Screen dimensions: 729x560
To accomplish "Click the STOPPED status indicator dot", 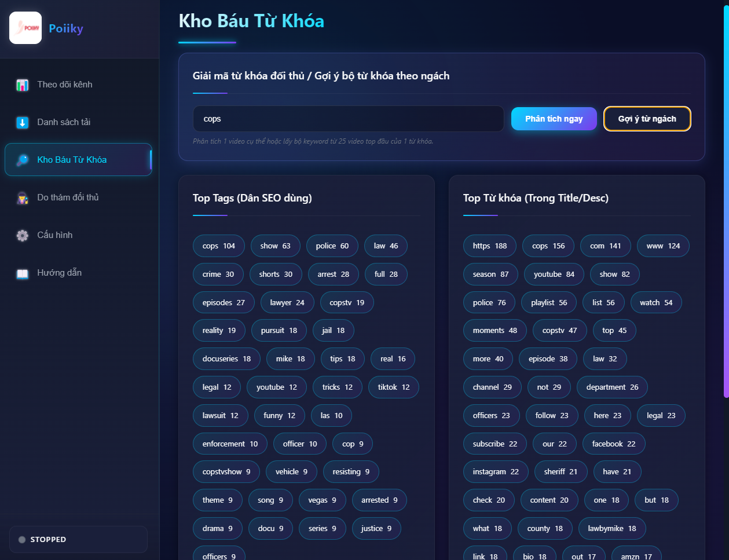I will 21,539.
